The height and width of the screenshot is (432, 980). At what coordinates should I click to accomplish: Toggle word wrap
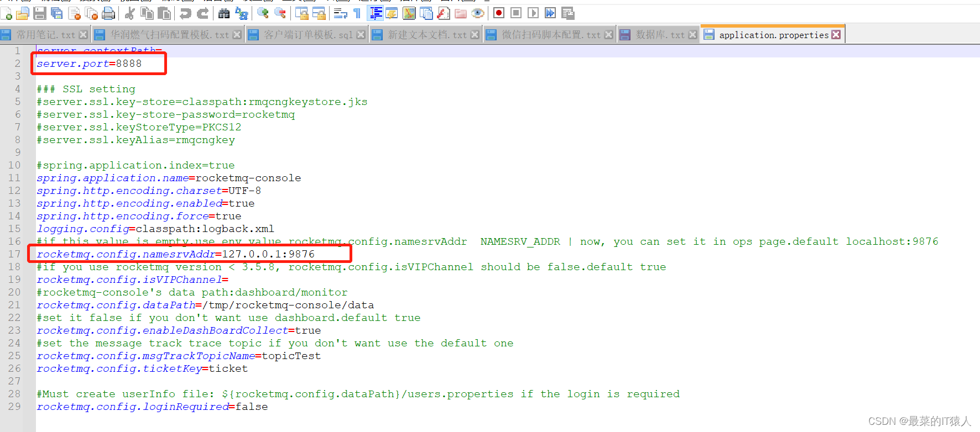coord(341,13)
